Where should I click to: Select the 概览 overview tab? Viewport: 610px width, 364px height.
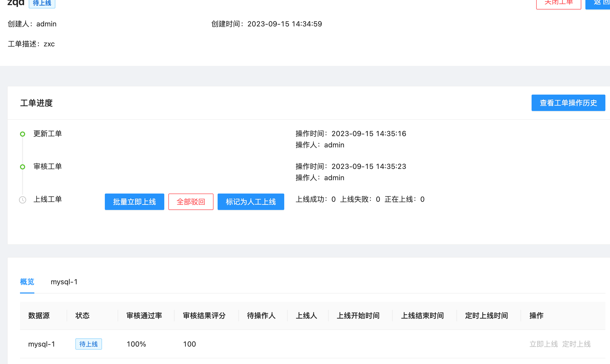click(x=27, y=282)
